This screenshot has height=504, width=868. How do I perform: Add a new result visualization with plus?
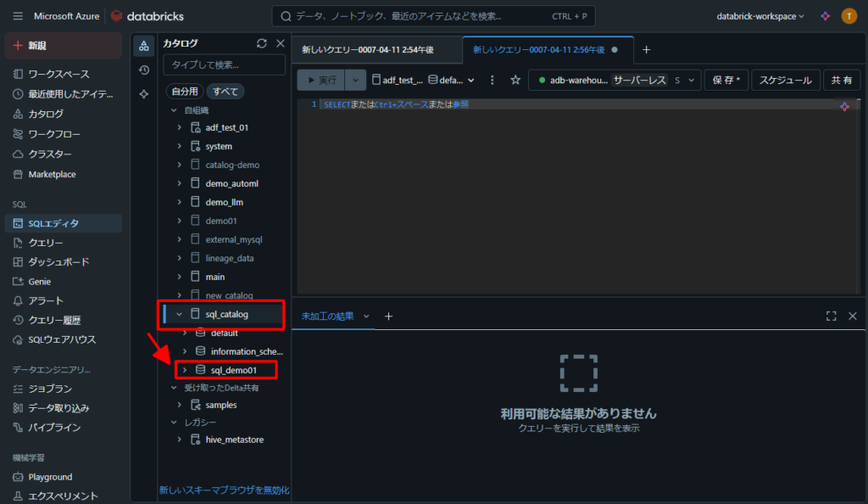click(388, 316)
